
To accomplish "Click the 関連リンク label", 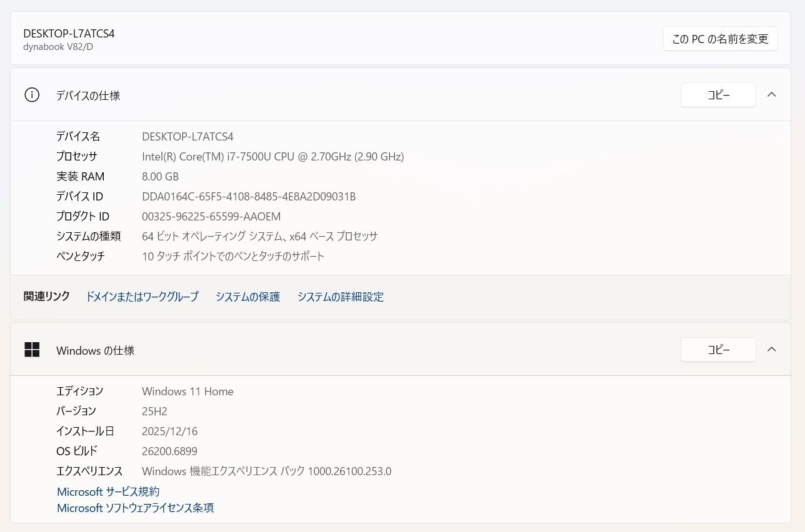I will (47, 297).
